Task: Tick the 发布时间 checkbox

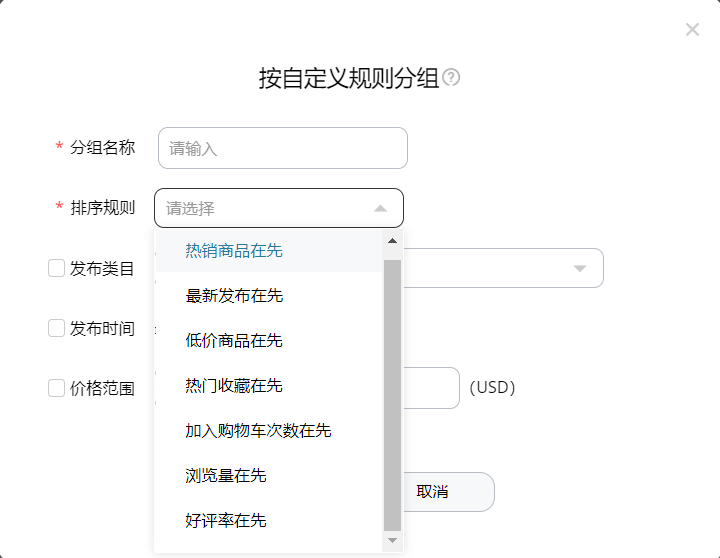Action: [x=56, y=328]
